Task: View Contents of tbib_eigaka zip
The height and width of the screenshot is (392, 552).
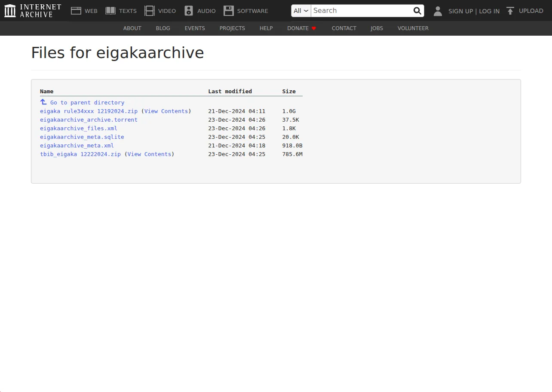Action: pyautogui.click(x=150, y=154)
